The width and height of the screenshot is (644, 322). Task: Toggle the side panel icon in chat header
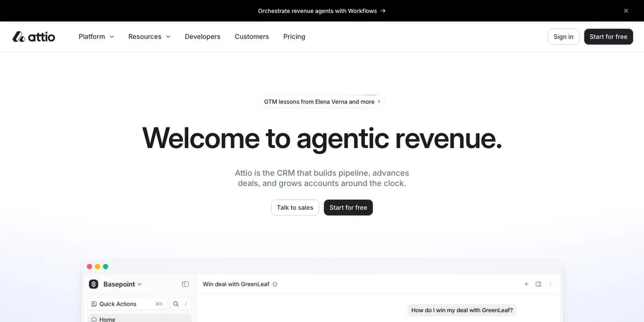(539, 284)
